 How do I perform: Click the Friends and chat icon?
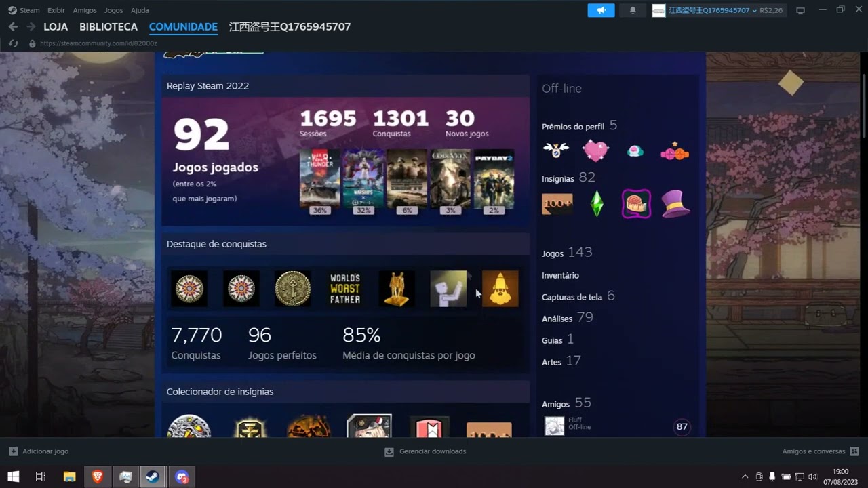(x=854, y=451)
